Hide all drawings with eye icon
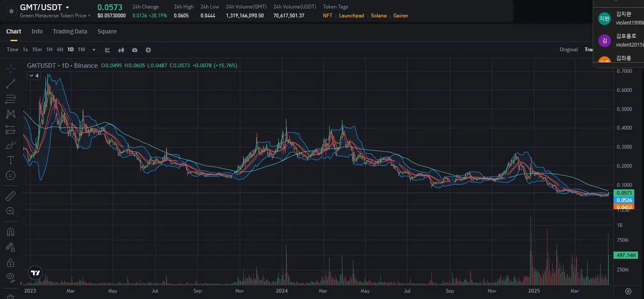 point(11,277)
